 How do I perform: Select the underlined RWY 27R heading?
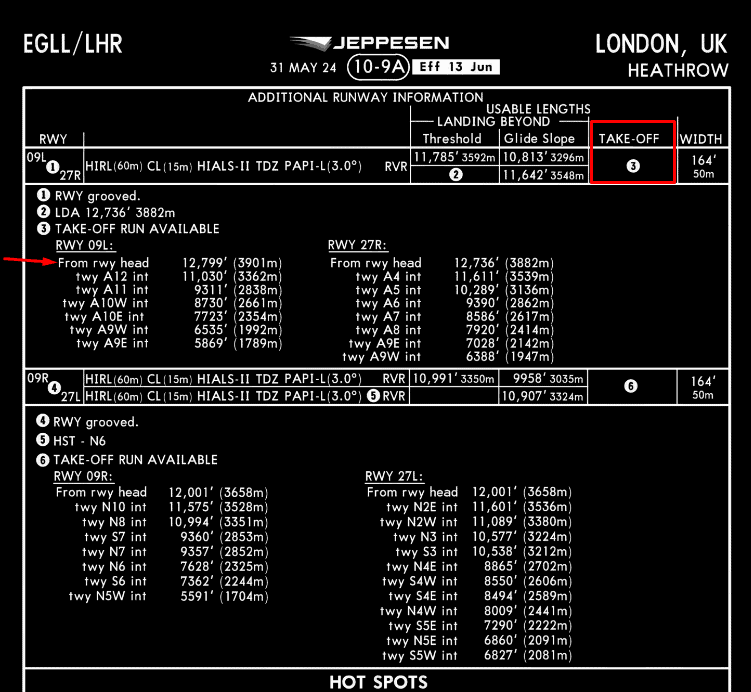pyautogui.click(x=357, y=245)
